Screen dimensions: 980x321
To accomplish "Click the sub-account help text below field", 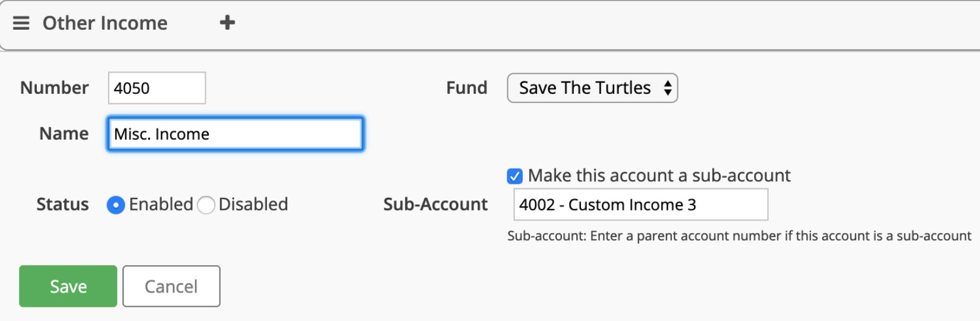I will 739,236.
